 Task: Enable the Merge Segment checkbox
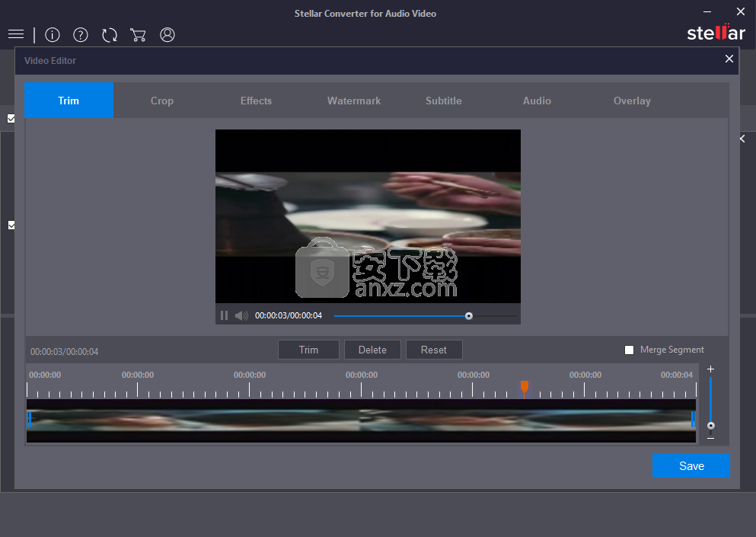(629, 350)
